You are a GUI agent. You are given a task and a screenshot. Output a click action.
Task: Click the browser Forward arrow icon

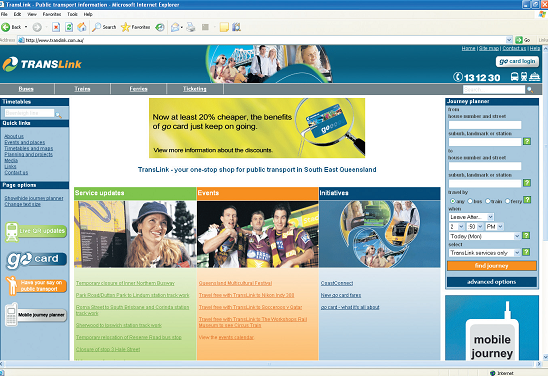(37, 27)
